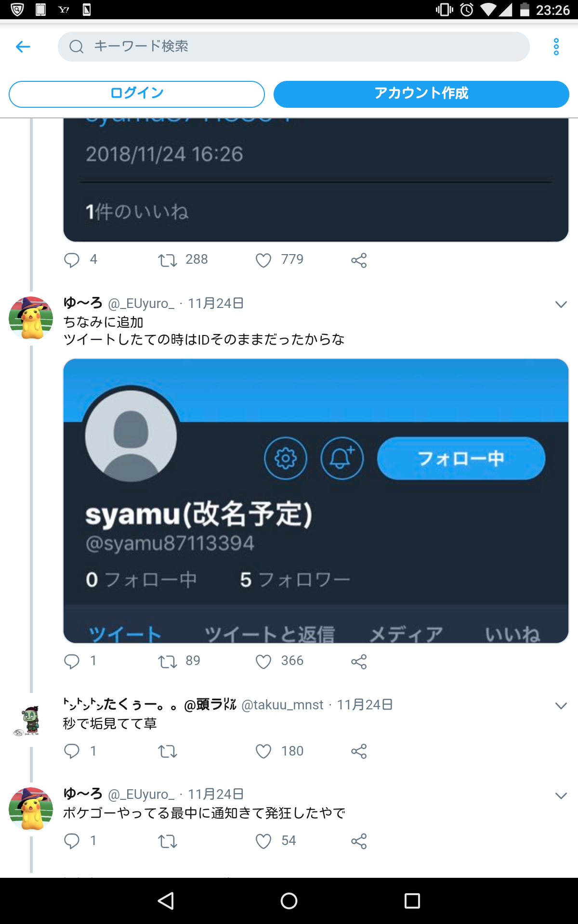This screenshot has height=924, width=578.
Task: Retweet the tweet with 89 retweets
Action: pos(168,662)
